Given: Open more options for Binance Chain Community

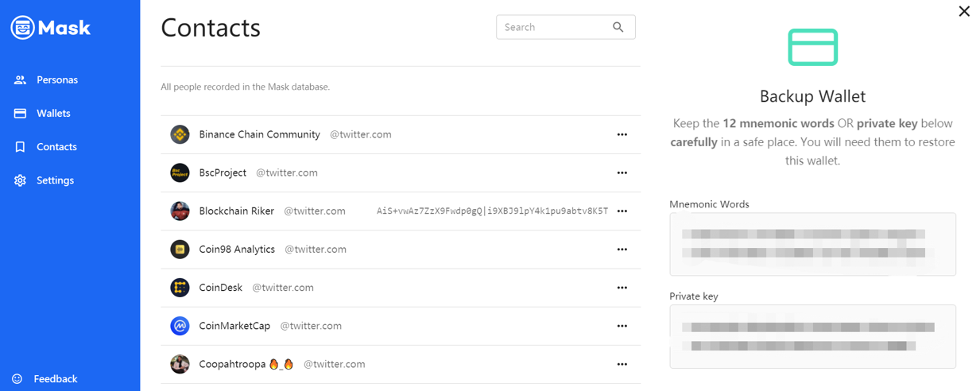Looking at the screenshot, I should (622, 134).
